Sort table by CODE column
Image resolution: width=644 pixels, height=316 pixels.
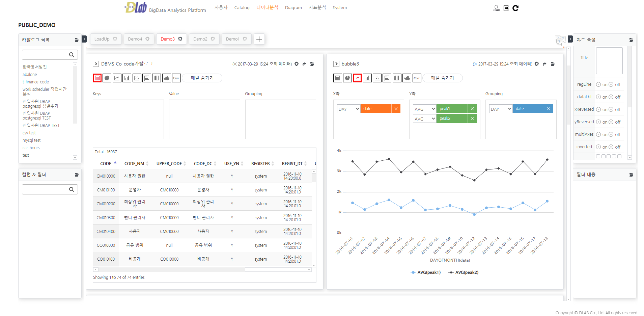click(106, 164)
